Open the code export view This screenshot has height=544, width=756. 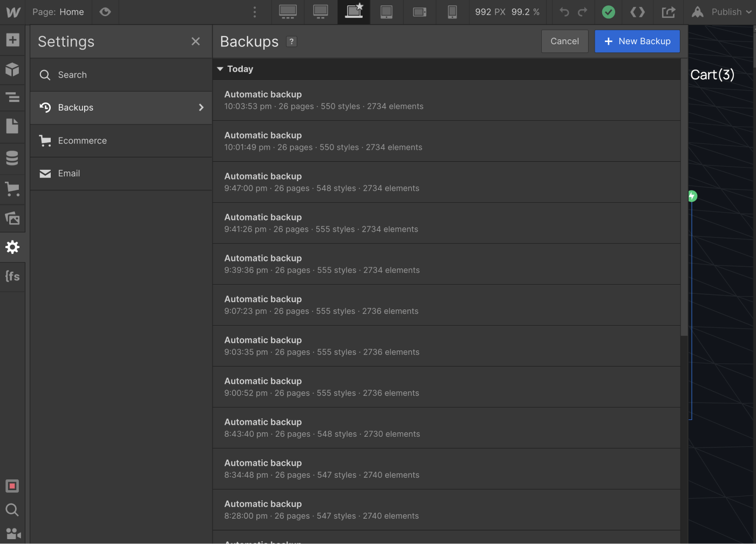(x=637, y=12)
